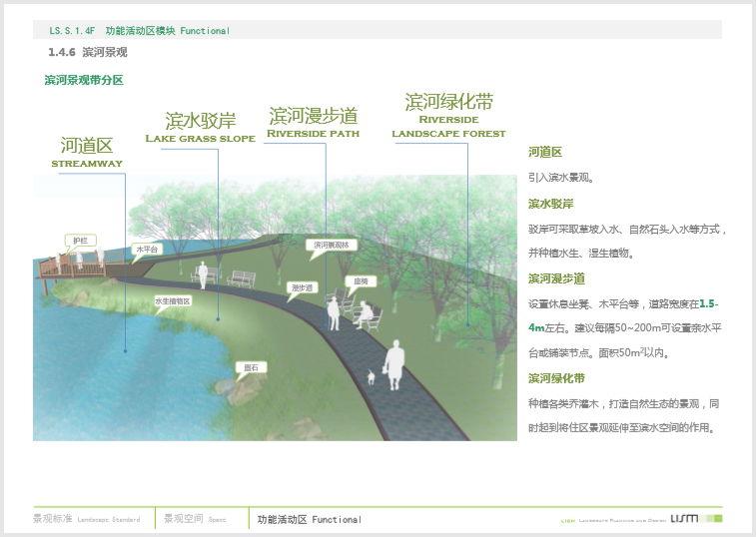
Task: Click the LISM logo in the footer
Action: [685, 518]
